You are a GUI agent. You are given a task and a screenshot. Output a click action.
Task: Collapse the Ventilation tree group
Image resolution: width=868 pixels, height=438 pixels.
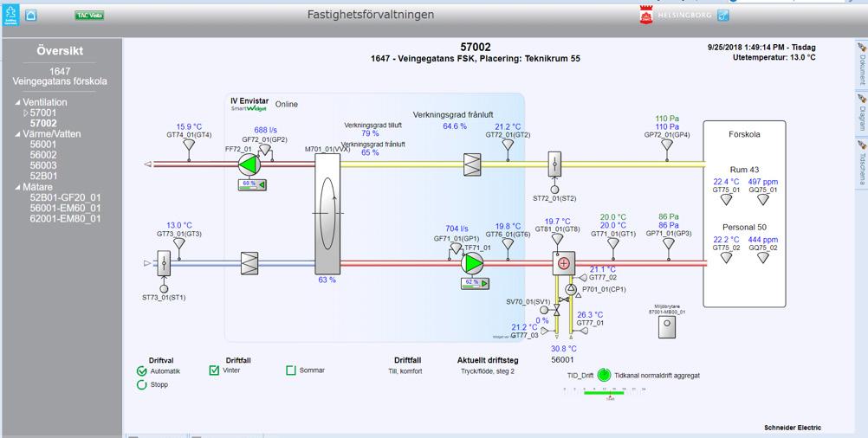tap(17, 103)
